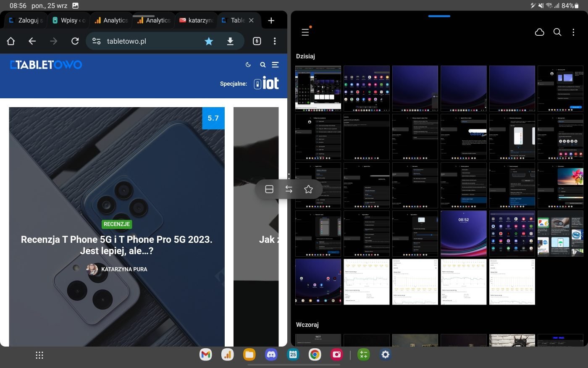Open the Gallery hamburger menu
The width and height of the screenshot is (588, 368).
305,32
